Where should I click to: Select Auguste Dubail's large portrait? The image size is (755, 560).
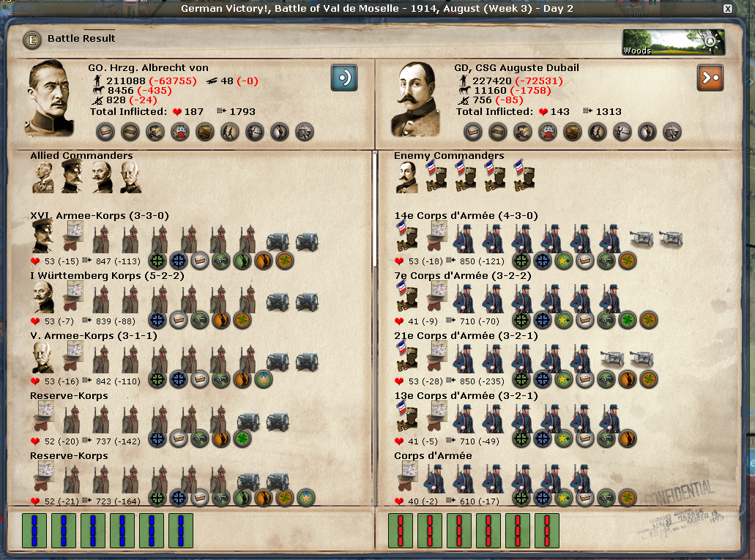(416, 99)
